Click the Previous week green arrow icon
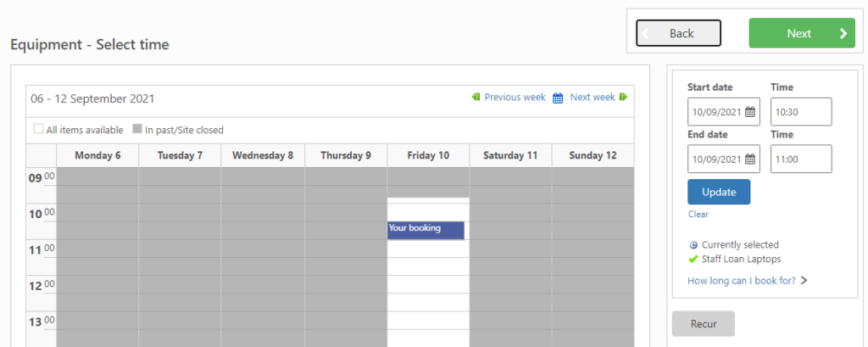Viewport: 868px width, 347px height. pos(476,98)
